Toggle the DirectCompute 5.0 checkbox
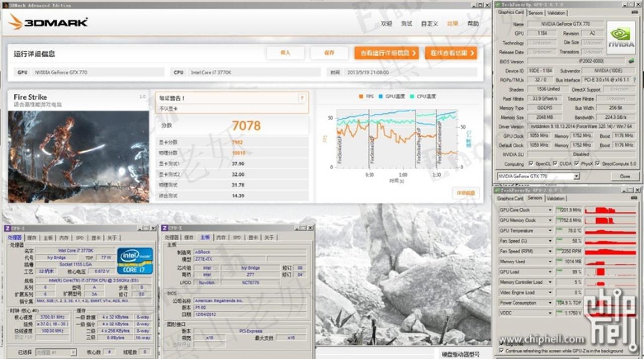This screenshot has width=644, height=359. 597,164
